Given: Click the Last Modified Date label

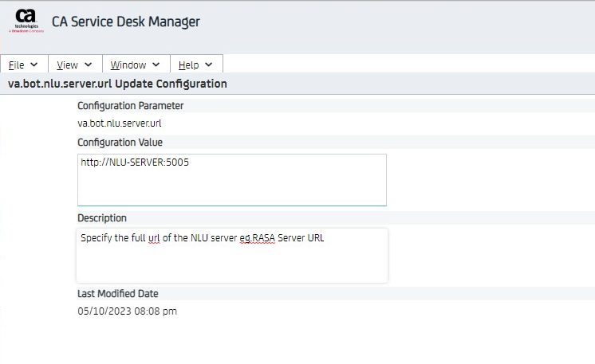Looking at the screenshot, I should pyautogui.click(x=118, y=293).
